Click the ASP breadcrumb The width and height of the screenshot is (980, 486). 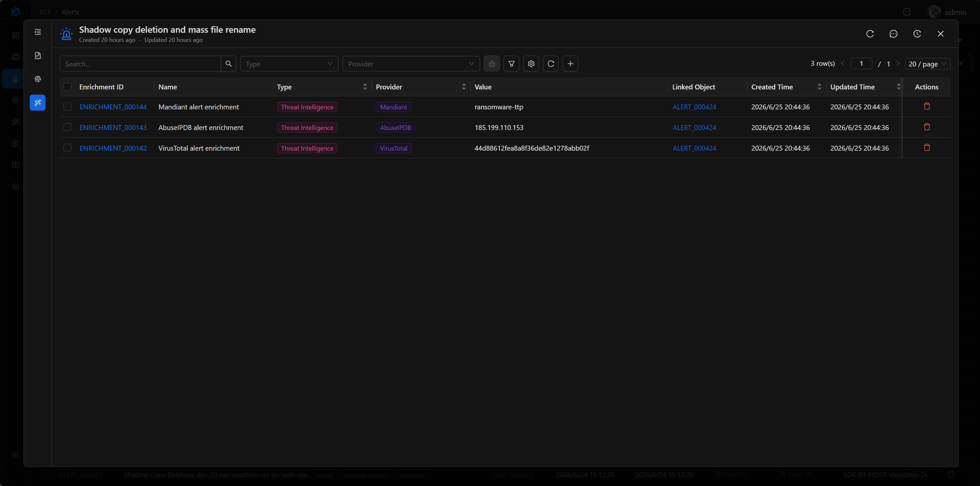pos(45,12)
